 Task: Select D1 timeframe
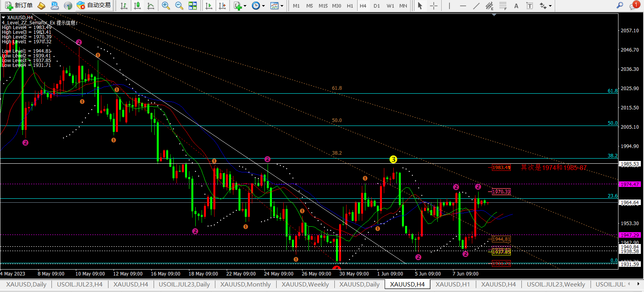point(377,6)
